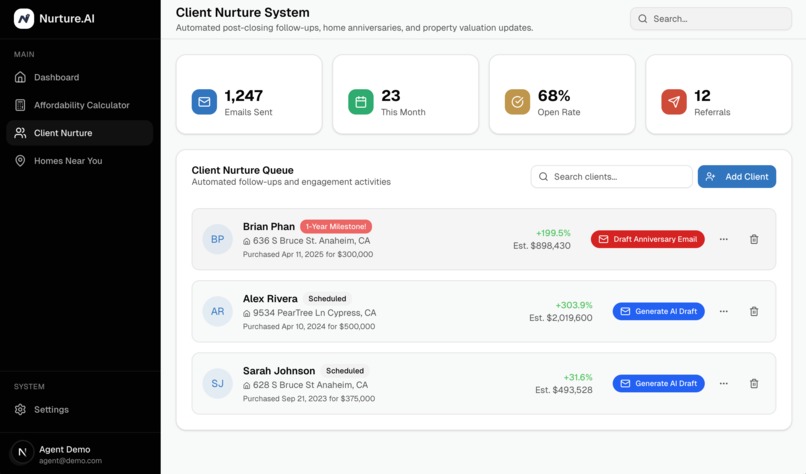Delete Alex Rivera with trash icon
The width and height of the screenshot is (806, 474).
[x=754, y=311]
